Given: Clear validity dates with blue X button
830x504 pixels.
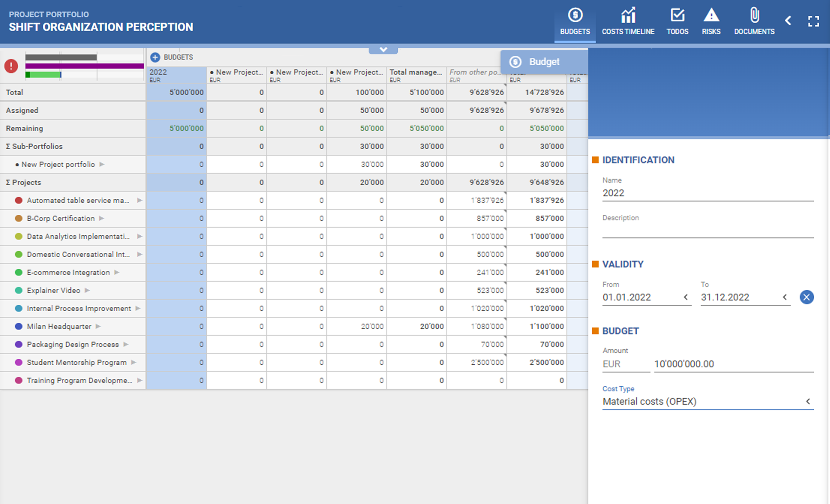Looking at the screenshot, I should (x=806, y=297).
